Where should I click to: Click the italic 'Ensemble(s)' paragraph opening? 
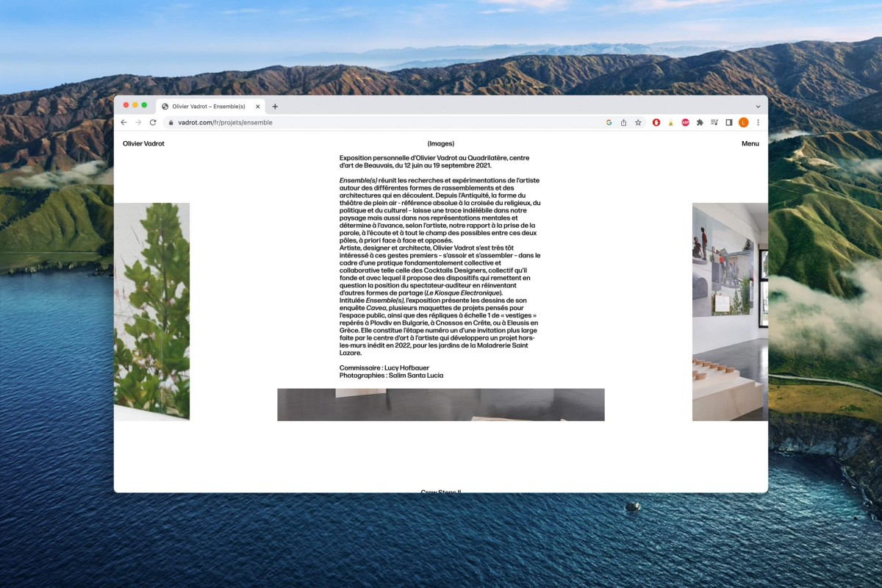pyautogui.click(x=359, y=180)
